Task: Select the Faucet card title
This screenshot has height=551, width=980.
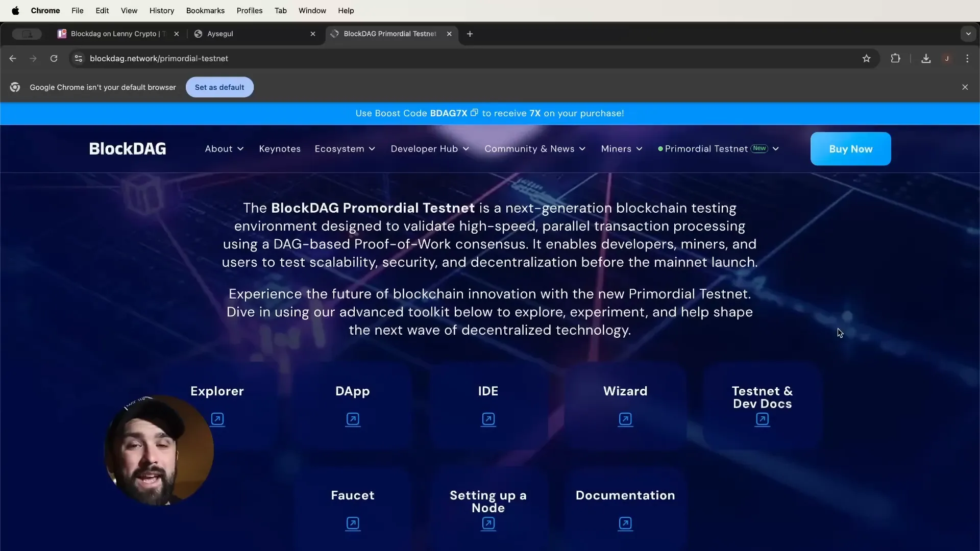Action: [x=353, y=495]
